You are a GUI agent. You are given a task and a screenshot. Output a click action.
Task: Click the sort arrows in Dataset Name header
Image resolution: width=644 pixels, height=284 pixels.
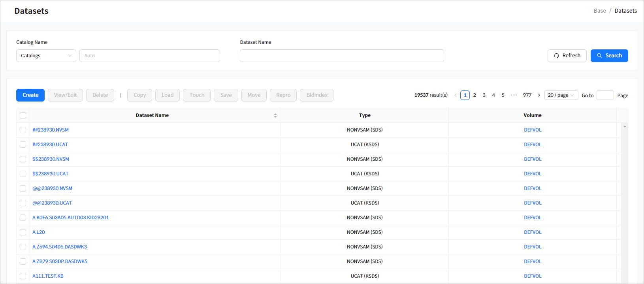click(275, 115)
